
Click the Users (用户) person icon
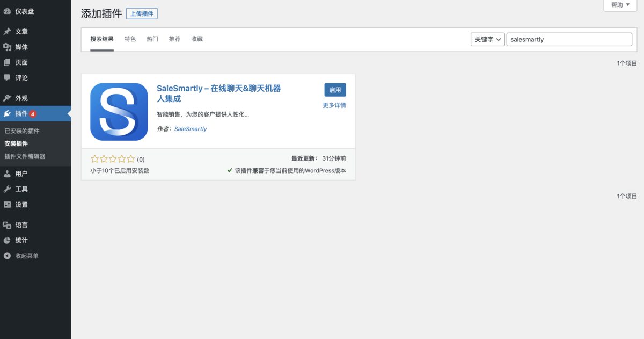click(x=7, y=174)
